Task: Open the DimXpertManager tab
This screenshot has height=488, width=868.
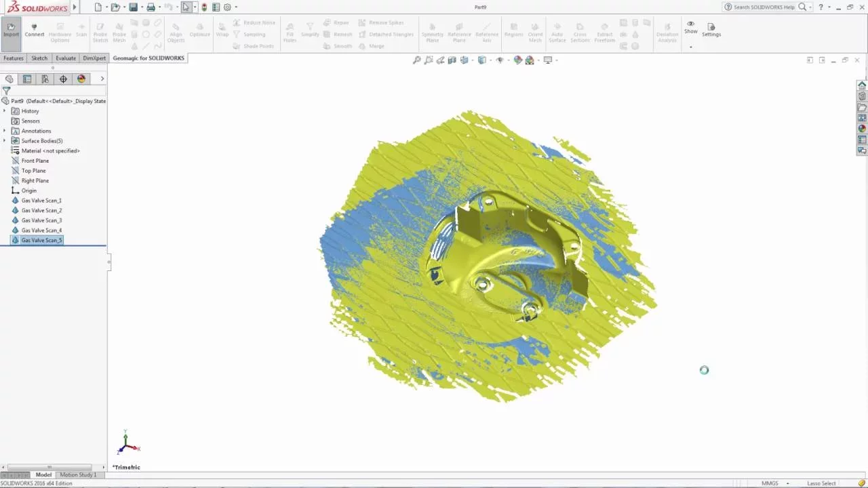Action: 63,79
